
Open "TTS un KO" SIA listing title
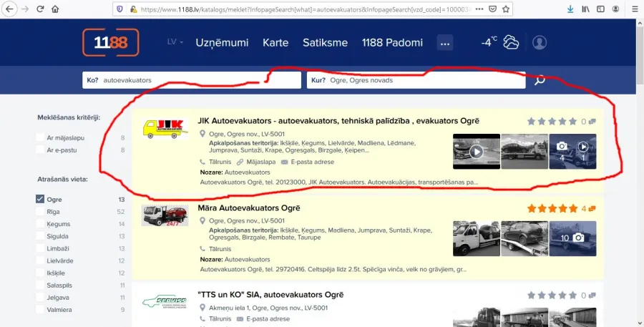(x=270, y=295)
